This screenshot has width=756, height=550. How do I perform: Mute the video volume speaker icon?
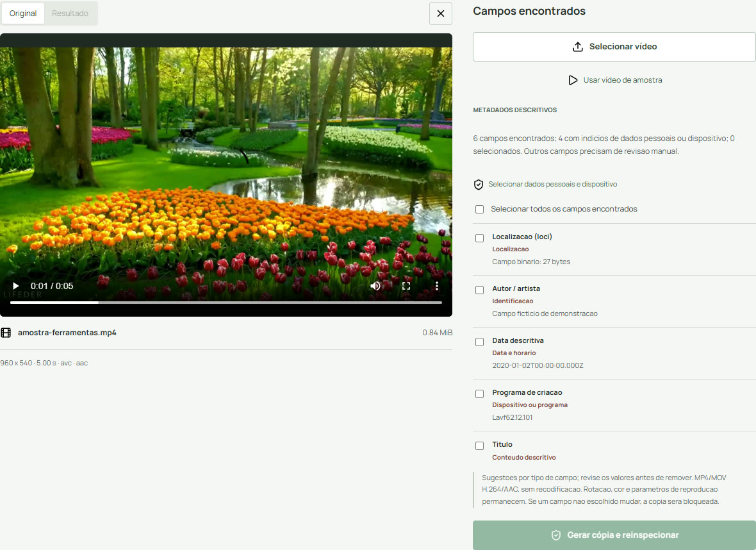(x=375, y=286)
